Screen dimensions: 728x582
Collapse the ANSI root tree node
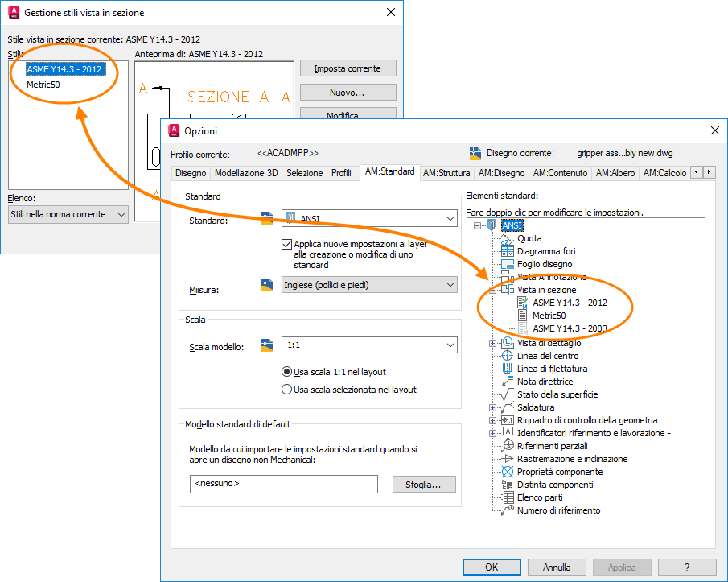click(x=477, y=225)
